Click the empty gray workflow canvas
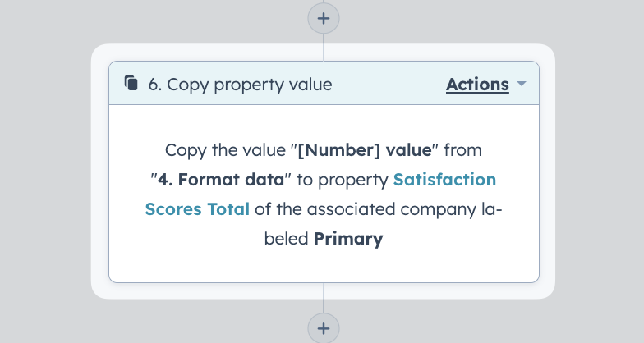Image resolution: width=644 pixels, height=343 pixels. click(x=45, y=171)
